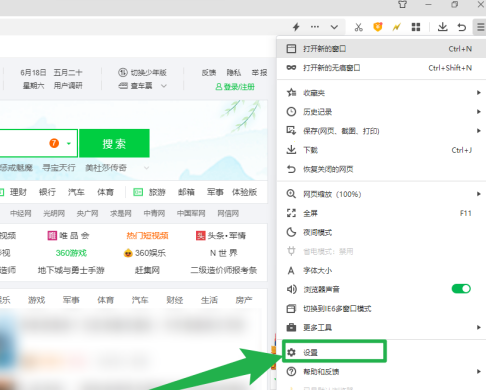This screenshot has height=390, width=486.
Task: Open the 头条·军情 link
Action: click(221, 236)
